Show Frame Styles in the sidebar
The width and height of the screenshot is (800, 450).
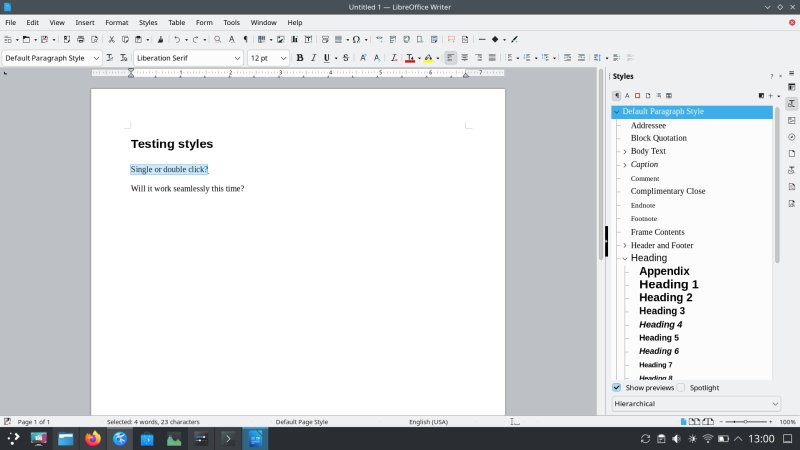point(637,95)
